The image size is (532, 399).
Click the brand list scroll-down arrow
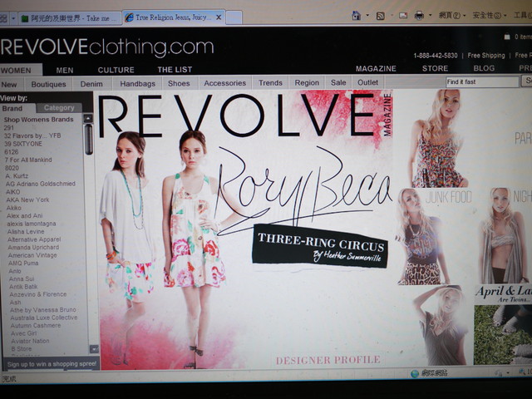coord(94,349)
